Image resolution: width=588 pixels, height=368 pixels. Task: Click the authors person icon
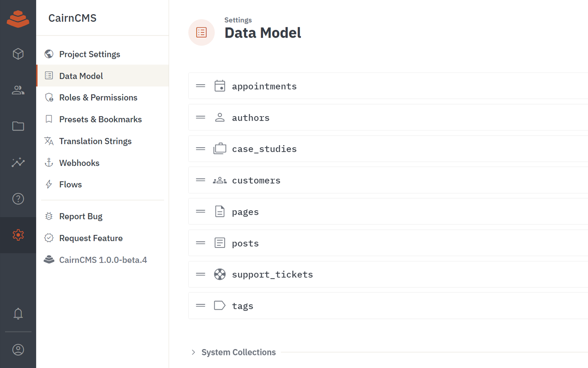pyautogui.click(x=220, y=117)
